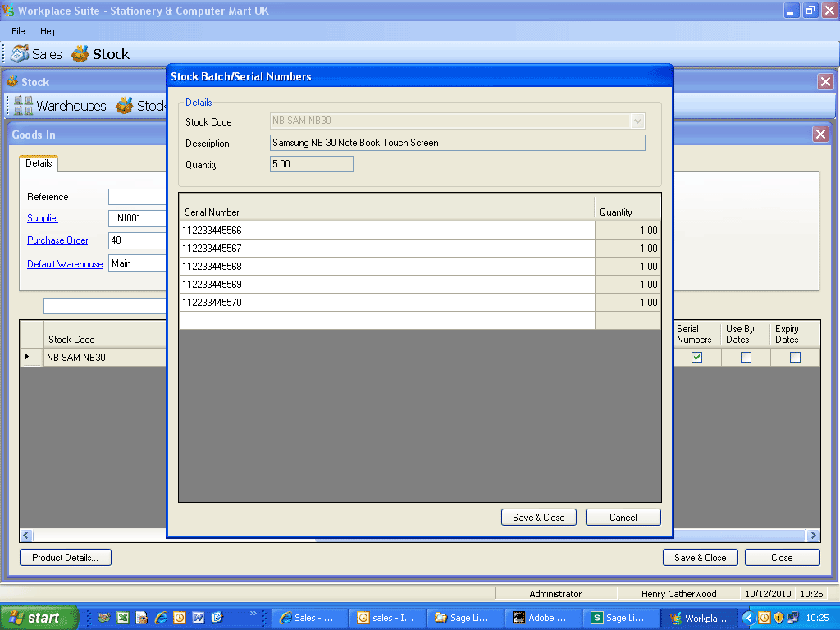This screenshot has width=840, height=630.
Task: Switch to the Adobe taskbar window
Action: pos(543,618)
